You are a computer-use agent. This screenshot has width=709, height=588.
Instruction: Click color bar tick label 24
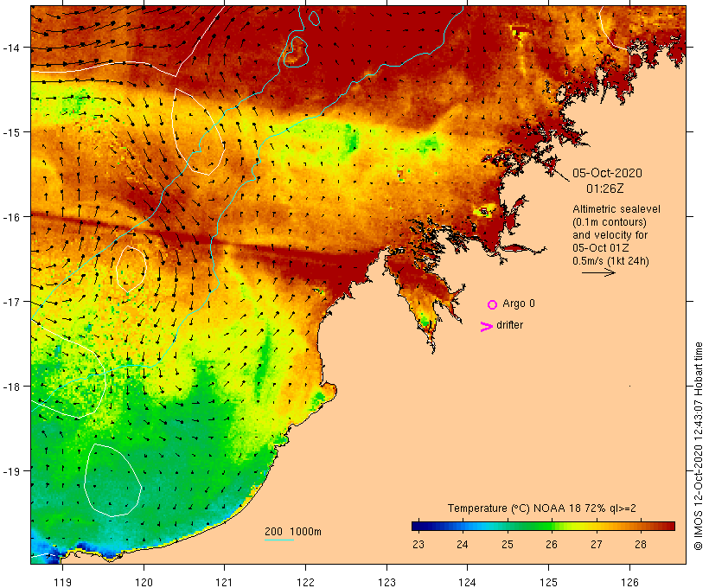coord(462,544)
